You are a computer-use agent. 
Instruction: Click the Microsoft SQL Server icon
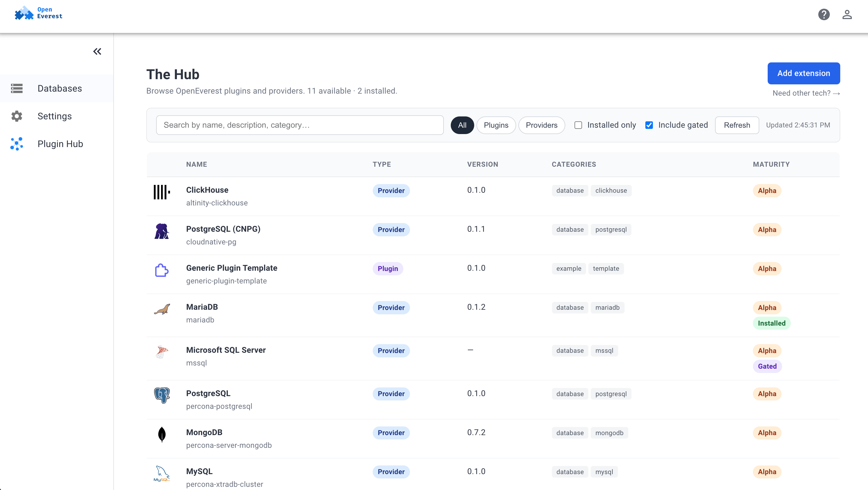pos(162,352)
